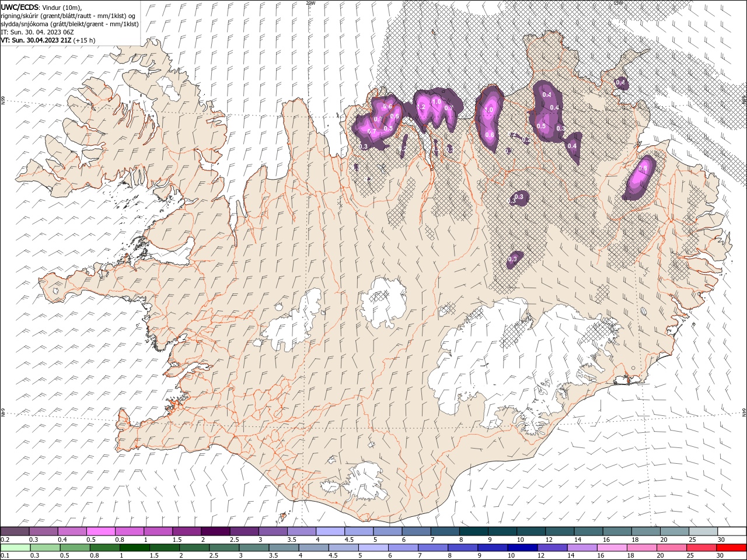Click the elongated pink snowfall blob in east

[640, 177]
